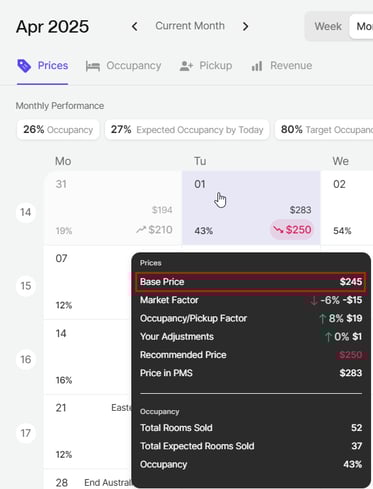Open the Monday 31 calendar cell

pyautogui.click(x=113, y=208)
